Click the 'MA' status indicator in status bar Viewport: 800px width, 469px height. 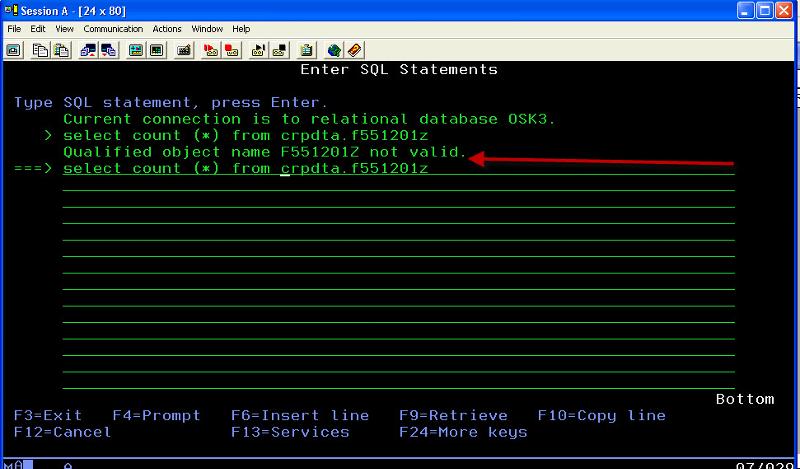[x=14, y=465]
